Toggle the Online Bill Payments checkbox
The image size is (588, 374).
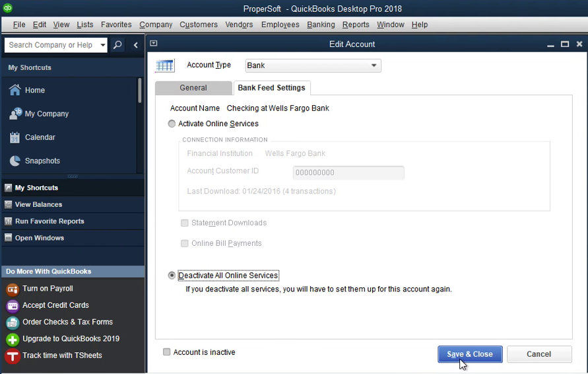click(185, 243)
